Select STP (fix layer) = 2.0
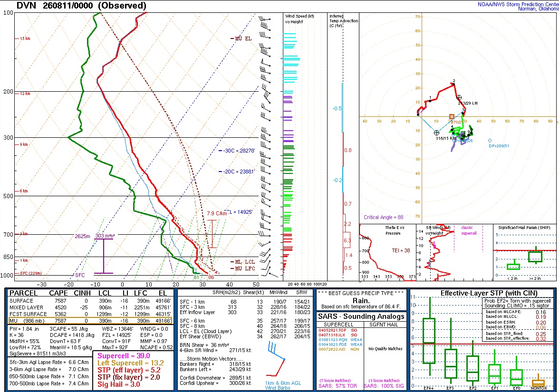This screenshot has width=559, height=392. (129, 377)
